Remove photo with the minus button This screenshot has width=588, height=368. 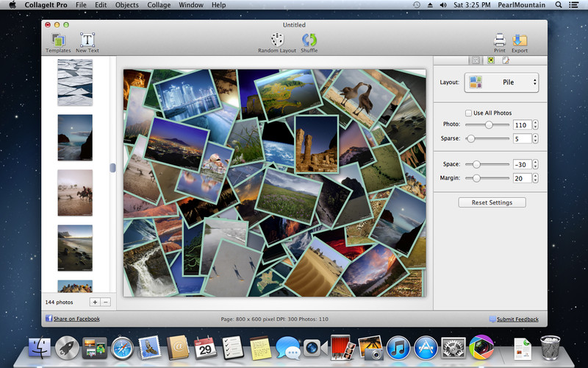[105, 302]
